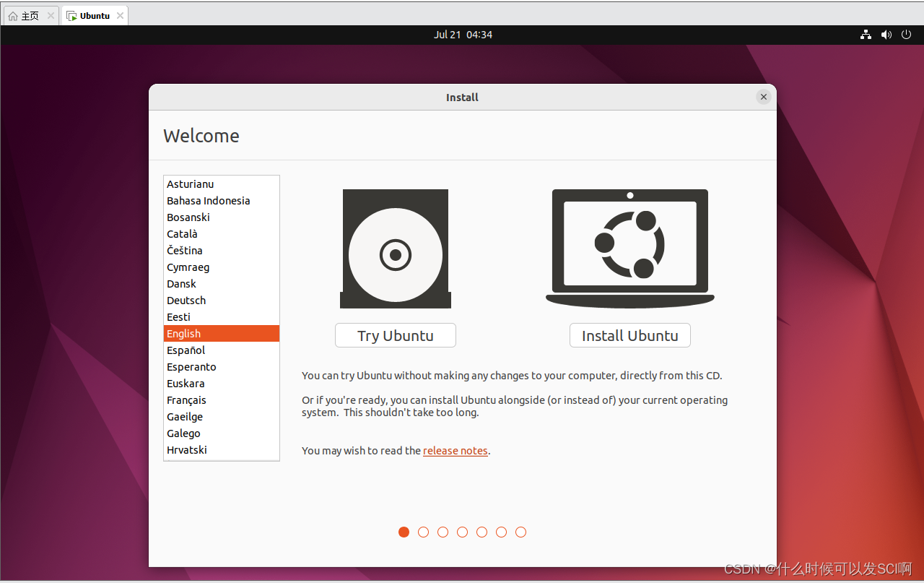Viewport: 924px width, 583px height.
Task: Select Hrvatski language
Action: tap(222, 450)
